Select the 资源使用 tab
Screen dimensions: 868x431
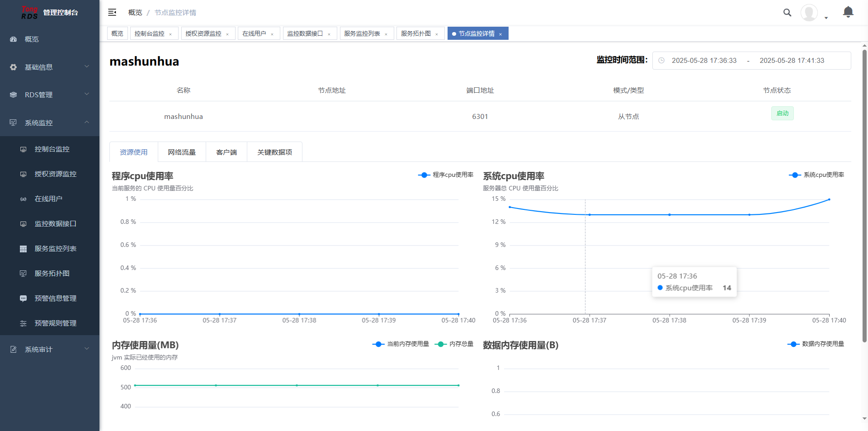click(x=134, y=152)
